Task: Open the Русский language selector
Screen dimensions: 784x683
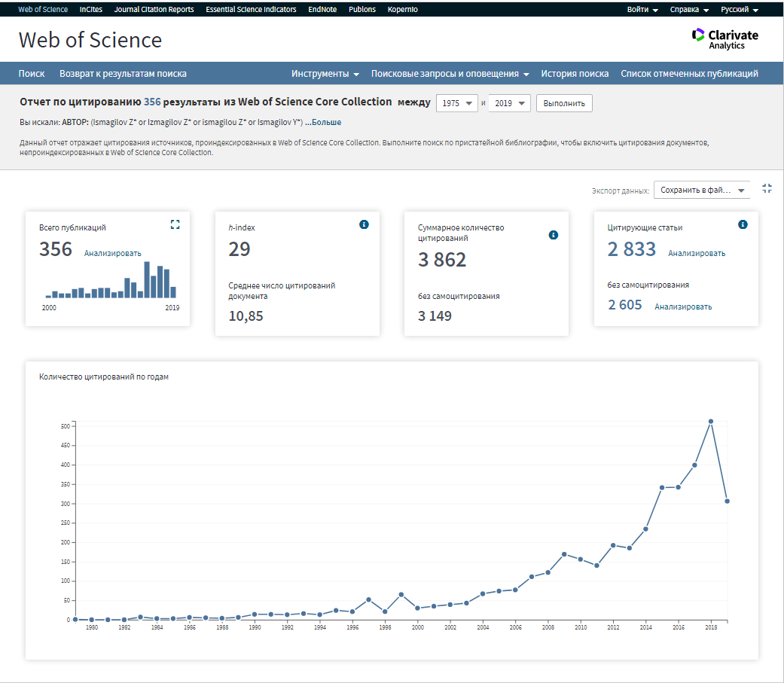Action: point(740,10)
